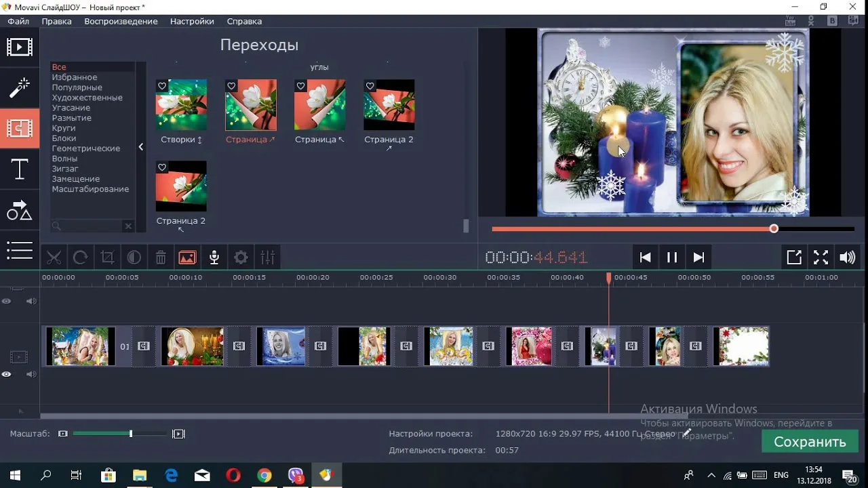Viewport: 868px width, 488px height.
Task: Toggle heart on Страница ↖ transition
Action: (300, 86)
